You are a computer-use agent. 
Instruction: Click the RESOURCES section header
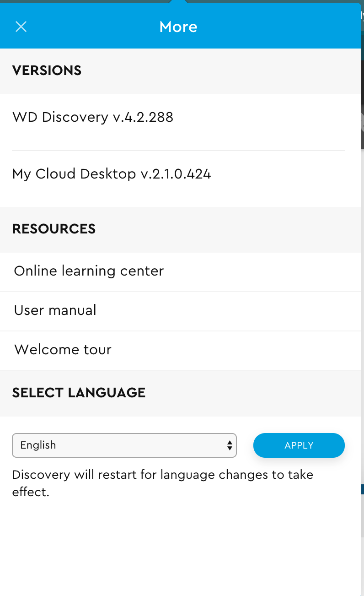[54, 229]
